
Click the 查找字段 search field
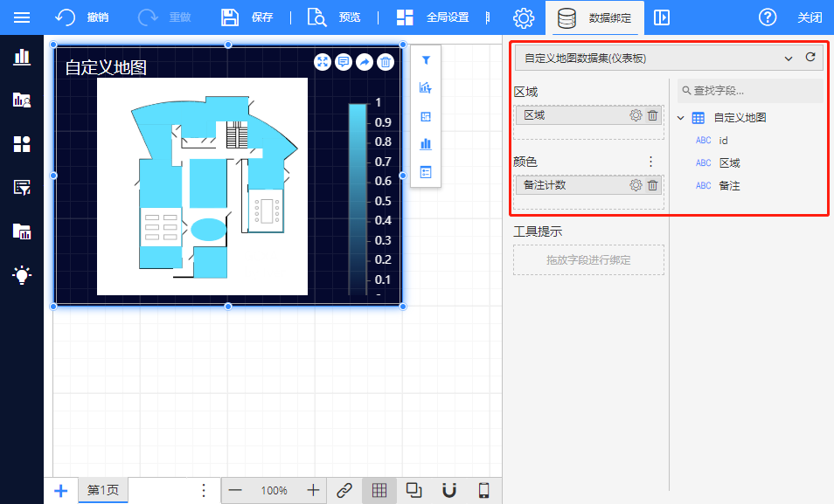pyautogui.click(x=750, y=91)
